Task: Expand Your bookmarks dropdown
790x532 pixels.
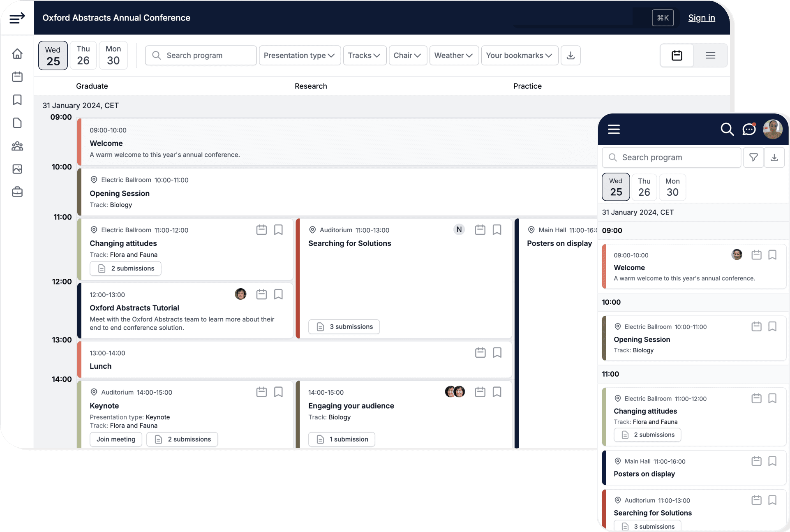Action: click(519, 56)
